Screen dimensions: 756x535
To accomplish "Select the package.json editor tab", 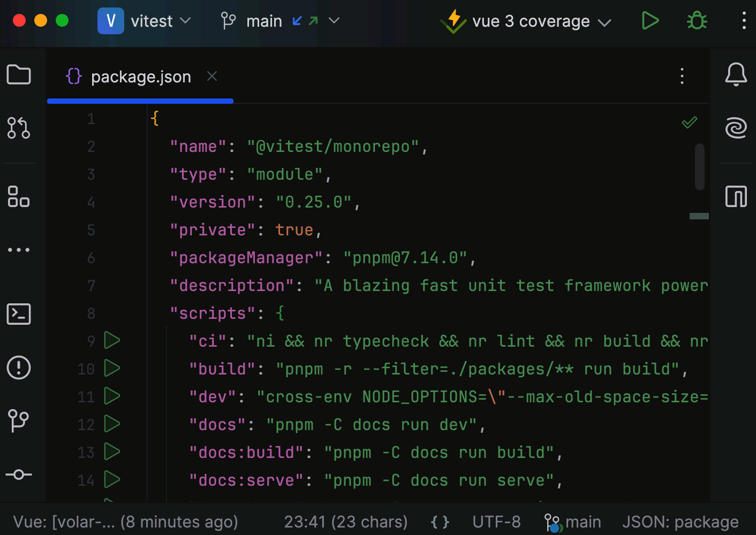I will (x=141, y=77).
